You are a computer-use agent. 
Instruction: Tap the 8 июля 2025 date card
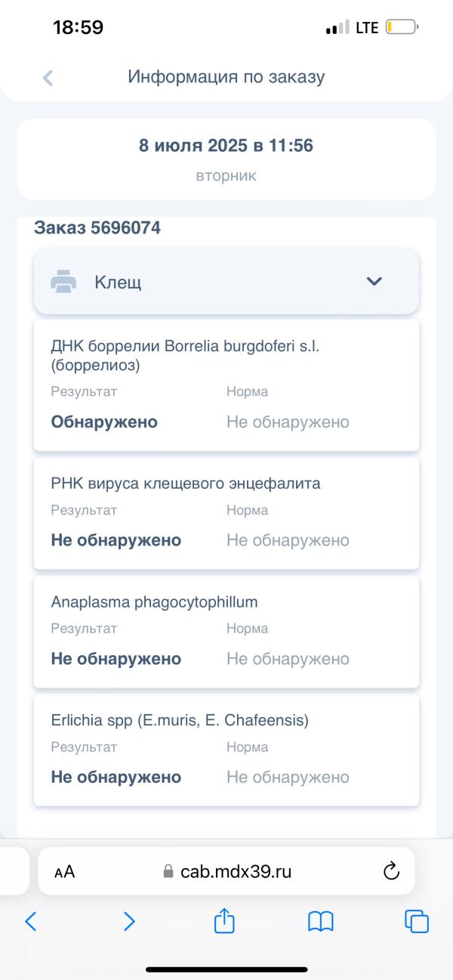[226, 159]
